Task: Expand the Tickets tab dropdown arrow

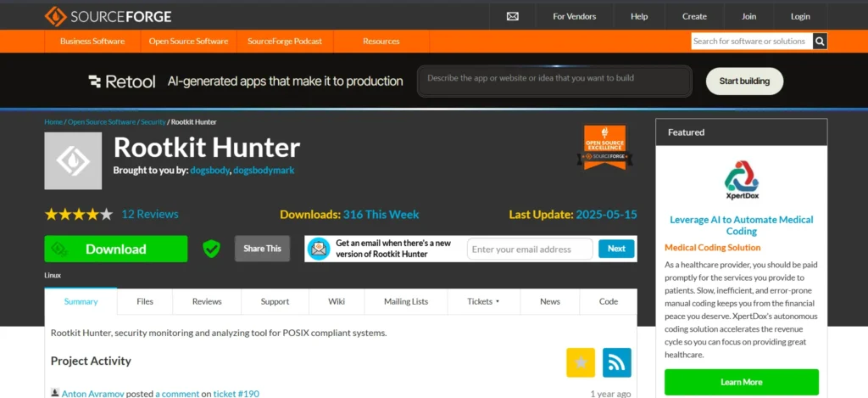Action: pos(497,301)
